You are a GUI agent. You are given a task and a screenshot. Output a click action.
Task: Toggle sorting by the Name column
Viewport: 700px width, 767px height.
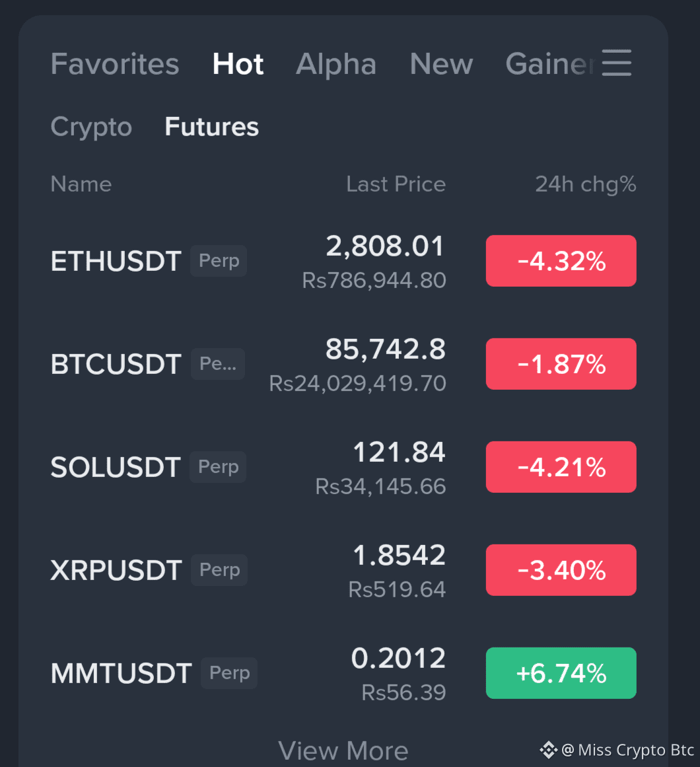pyautogui.click(x=81, y=184)
